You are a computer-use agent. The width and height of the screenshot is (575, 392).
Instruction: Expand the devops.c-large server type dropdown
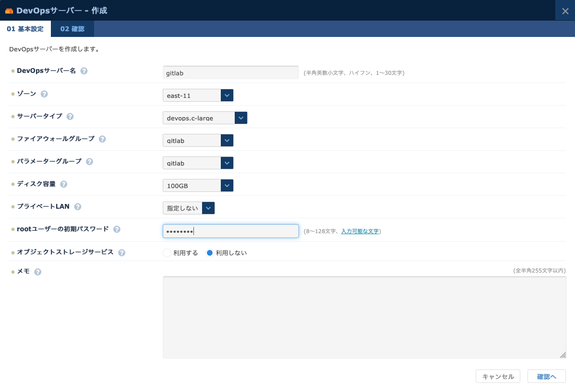(205, 118)
